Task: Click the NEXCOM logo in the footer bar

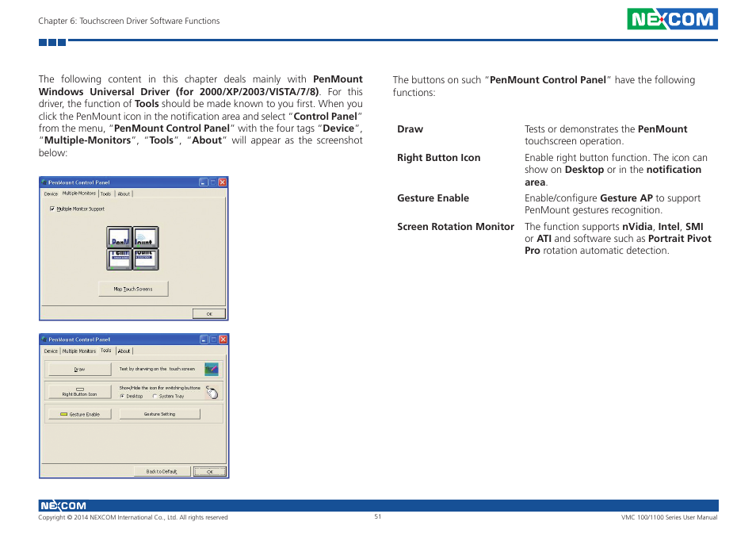Action: click(63, 505)
